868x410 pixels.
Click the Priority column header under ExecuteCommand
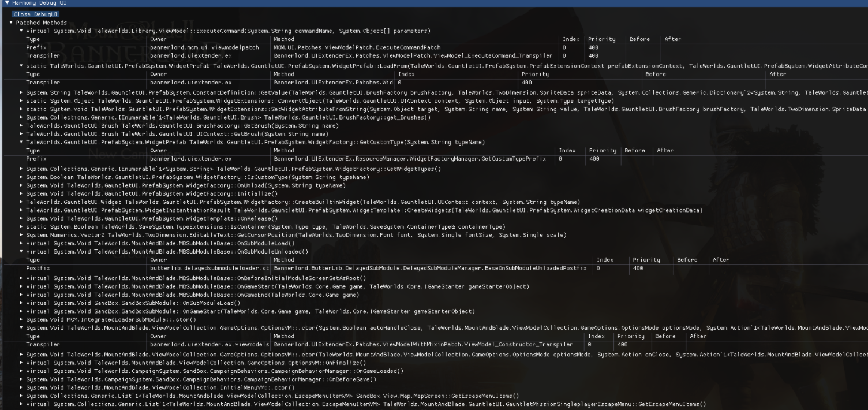coord(602,39)
